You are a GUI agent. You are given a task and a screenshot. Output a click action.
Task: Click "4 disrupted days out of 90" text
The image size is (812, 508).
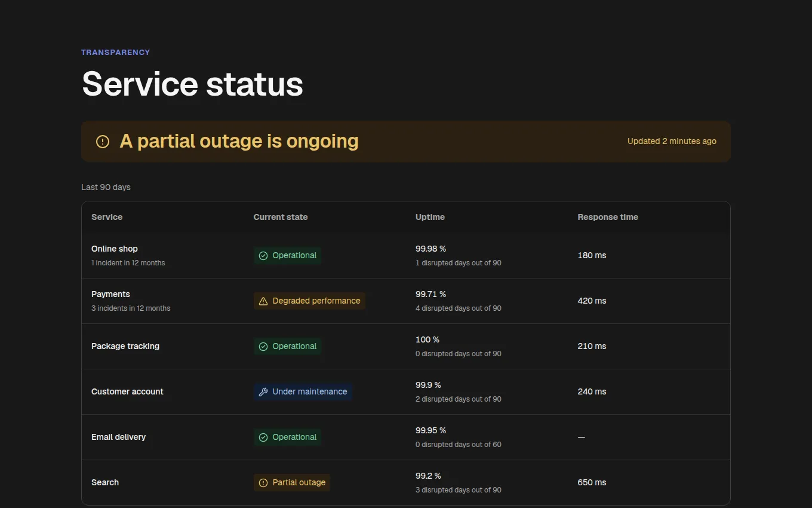pos(459,308)
